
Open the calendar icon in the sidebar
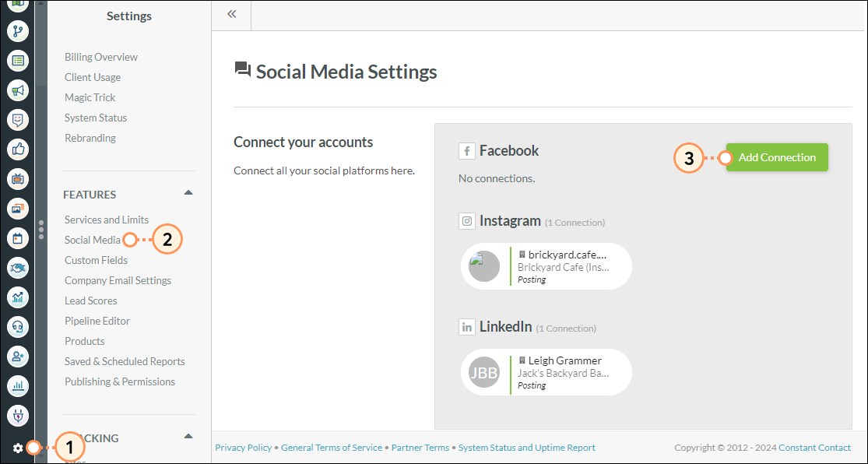click(x=18, y=239)
